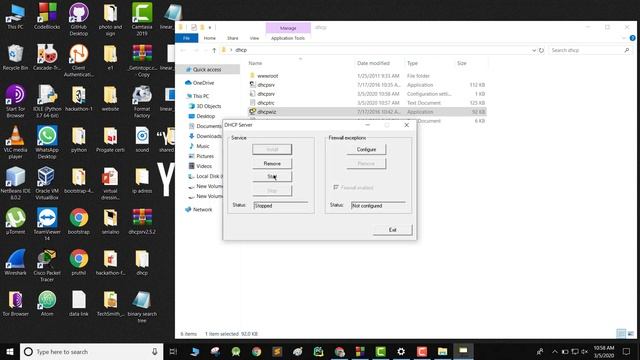The height and width of the screenshot is (360, 640).
Task: Open the Recycle Bin desktop icon
Action: 16,58
